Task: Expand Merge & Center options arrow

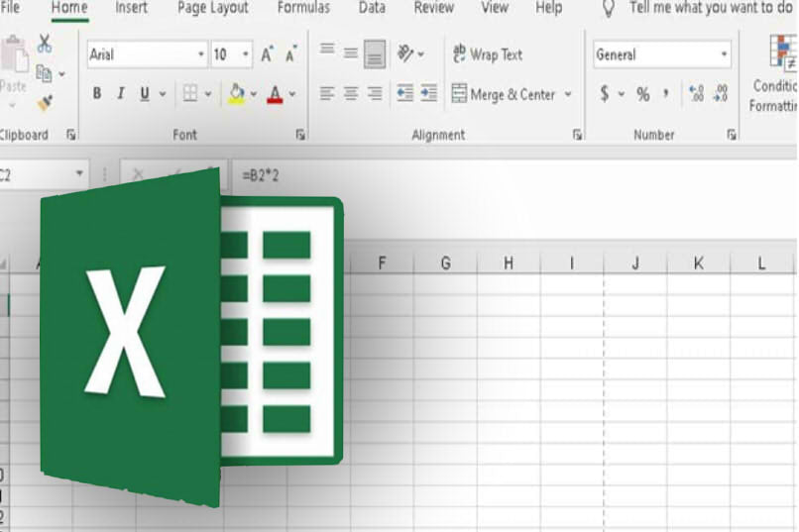Action: 568,94
